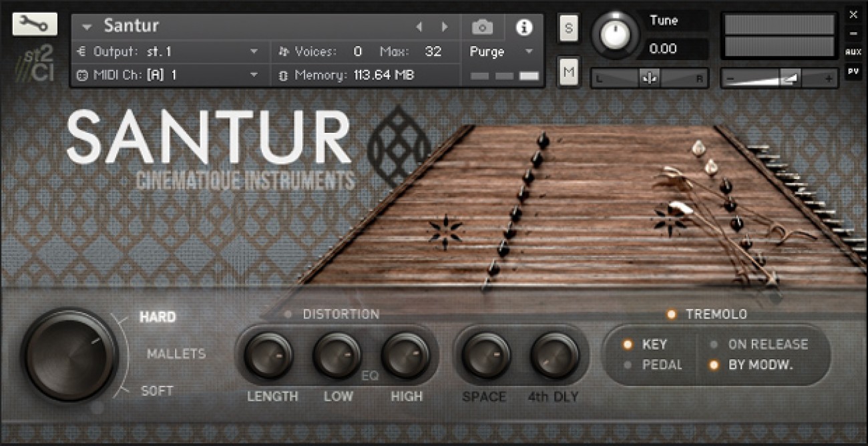Minimize the instrument header view

[853, 34]
